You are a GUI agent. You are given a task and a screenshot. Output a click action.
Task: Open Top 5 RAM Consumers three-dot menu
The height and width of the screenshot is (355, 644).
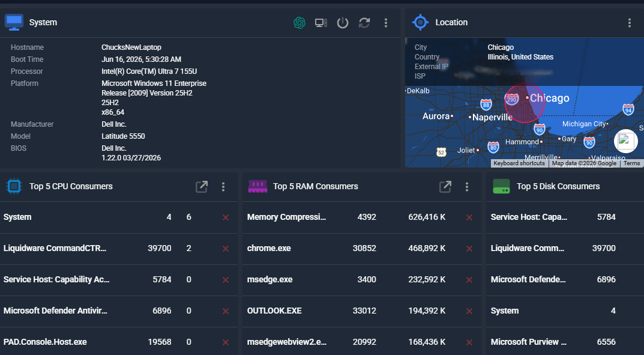tap(466, 187)
